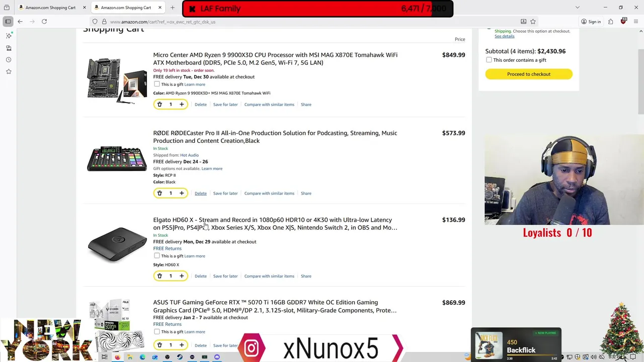Save the RØDECaster Pro II for later

point(225,193)
